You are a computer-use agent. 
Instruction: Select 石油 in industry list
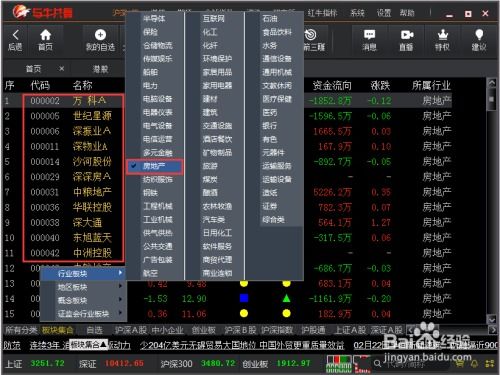pyautogui.click(x=270, y=19)
